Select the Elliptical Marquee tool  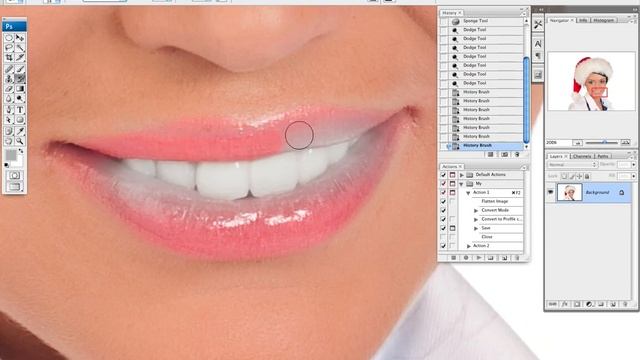[x=9, y=38]
